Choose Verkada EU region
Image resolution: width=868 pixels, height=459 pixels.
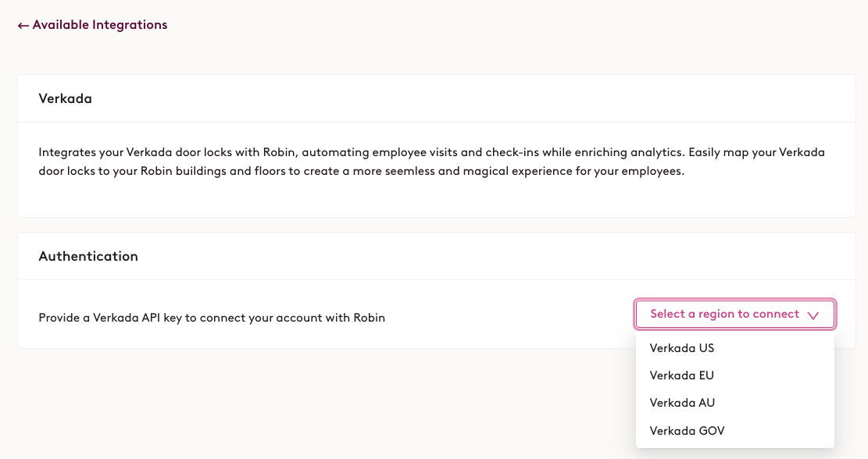tap(734, 375)
